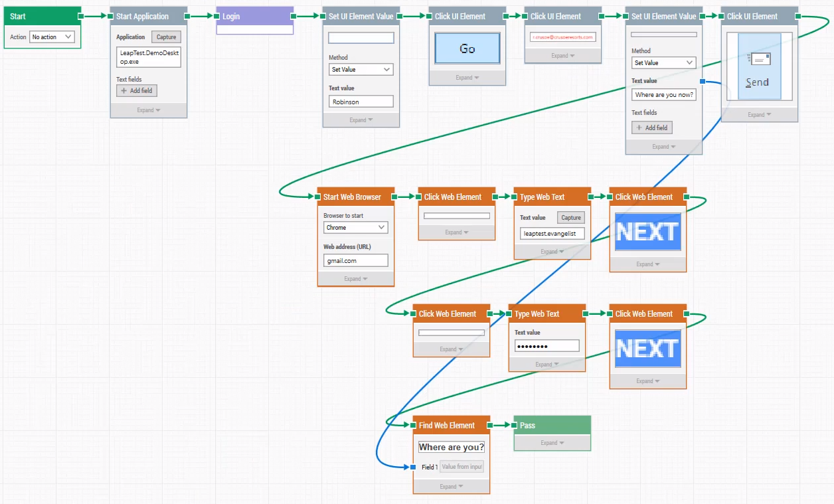Expand the Find Web Element block

[452, 487]
